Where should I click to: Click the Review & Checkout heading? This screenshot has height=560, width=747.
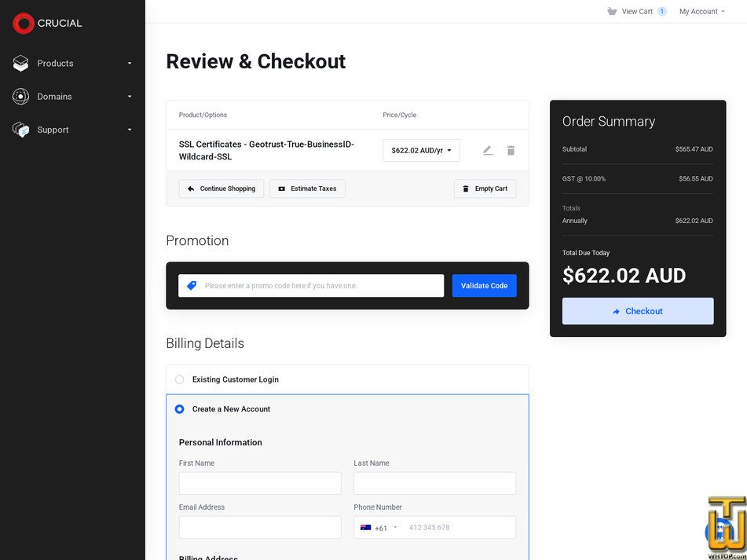pyautogui.click(x=256, y=61)
